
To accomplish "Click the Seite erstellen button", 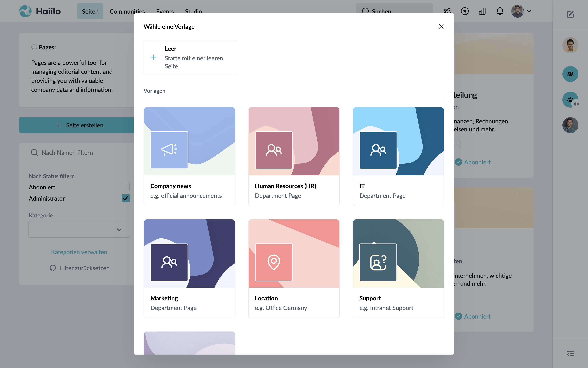I will coord(77,125).
